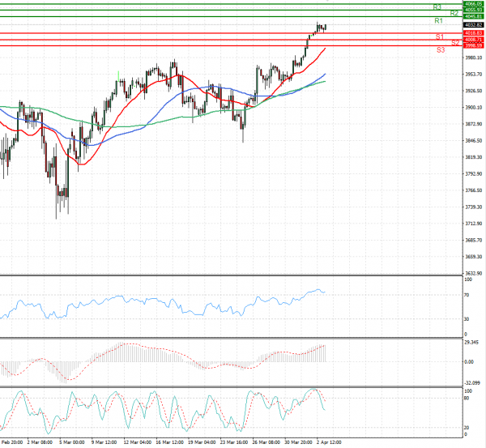This screenshot has width=486, height=448.
Task: Click the MACD scale value 29.345
Action: pos(471,342)
